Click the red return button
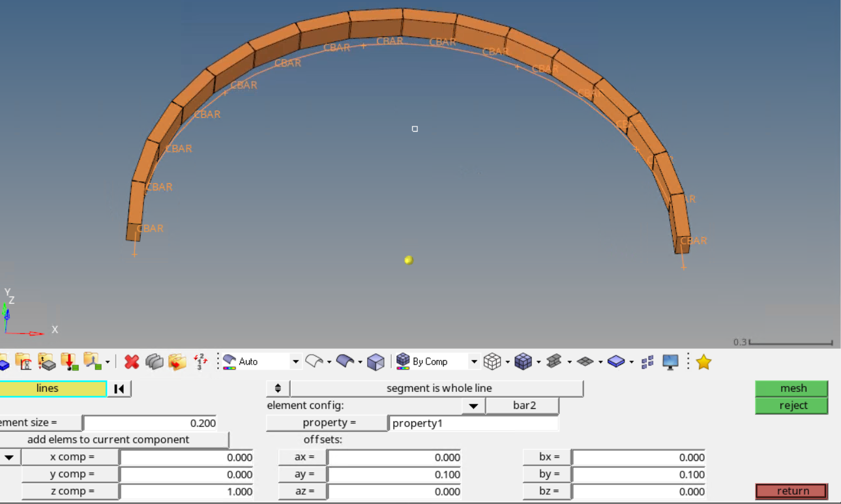Screen dimensions: 841x504 coord(791,491)
